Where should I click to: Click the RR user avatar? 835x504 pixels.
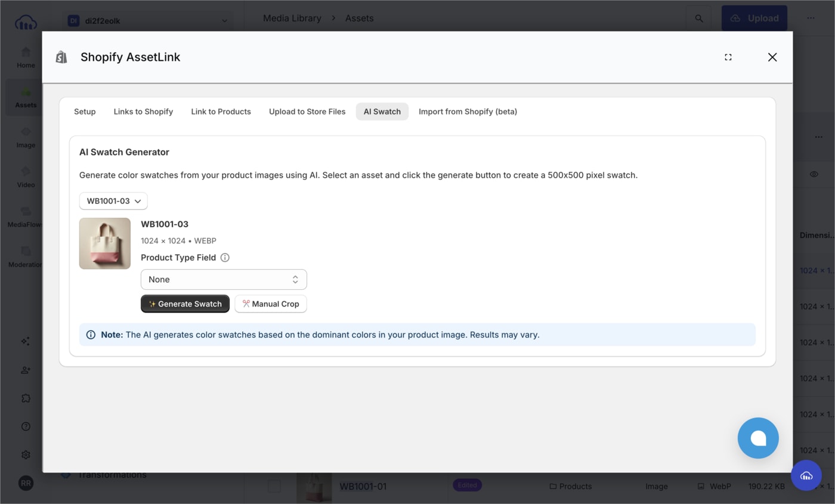point(26,483)
